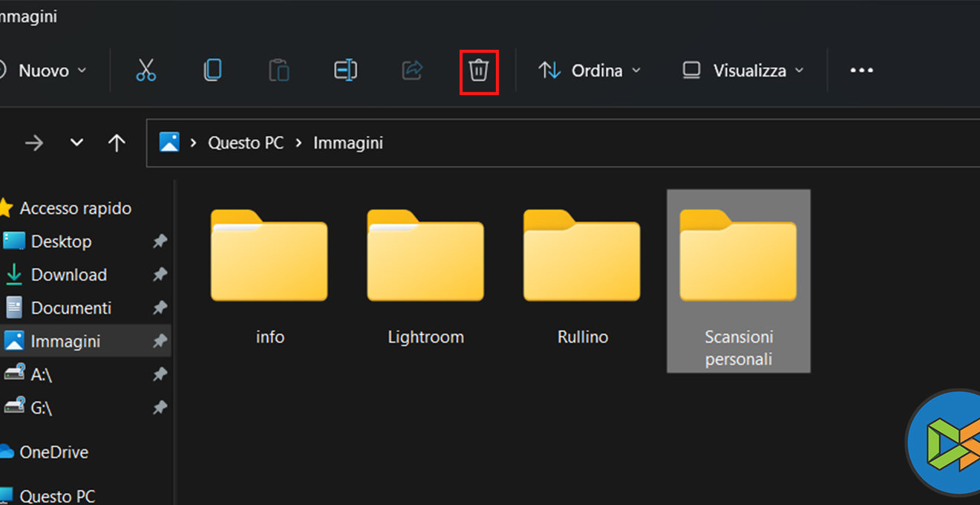This screenshot has height=505, width=980.
Task: Select Download in the sidebar
Action: tap(68, 275)
